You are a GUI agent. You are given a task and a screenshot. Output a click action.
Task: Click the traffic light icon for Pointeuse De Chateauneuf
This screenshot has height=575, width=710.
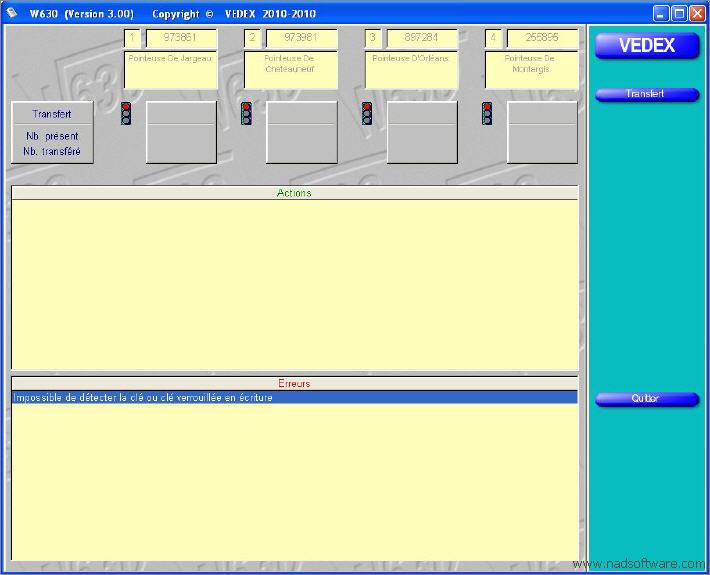pos(246,114)
